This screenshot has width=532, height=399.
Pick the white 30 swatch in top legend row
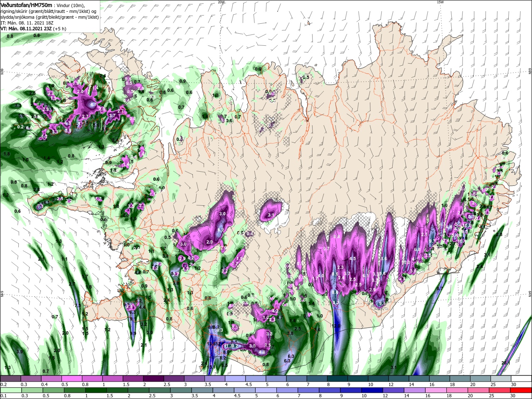pos(522,379)
